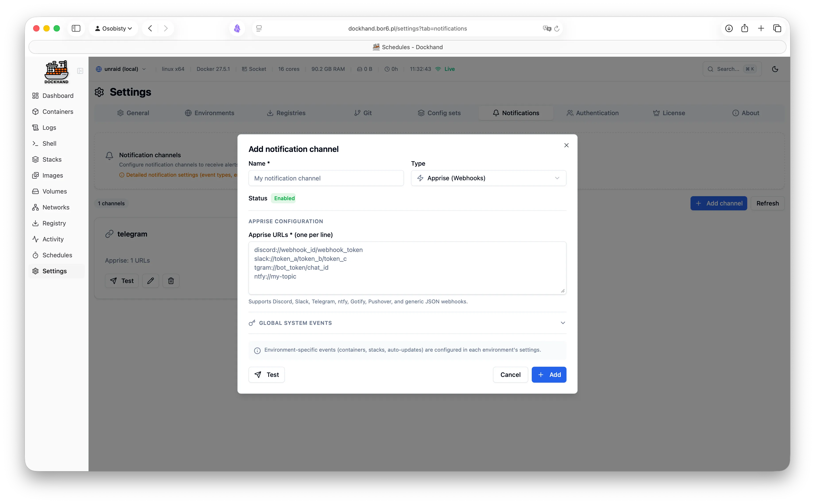Image resolution: width=815 pixels, height=504 pixels.
Task: Switch to the Authentication tab
Action: point(592,113)
